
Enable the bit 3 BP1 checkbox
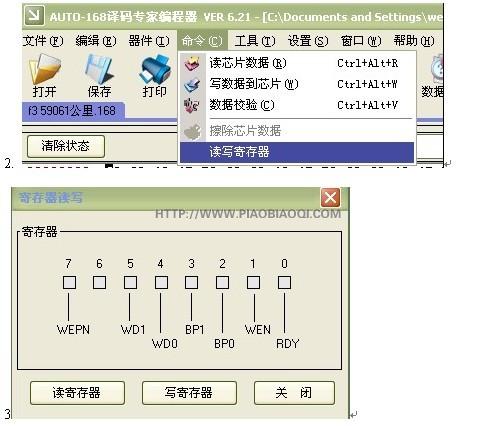tap(191, 282)
